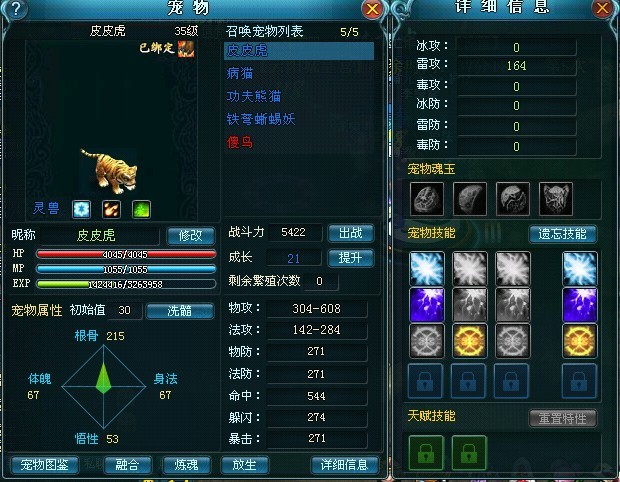Select the snowflake ice skill icon below tiger

click(81, 209)
